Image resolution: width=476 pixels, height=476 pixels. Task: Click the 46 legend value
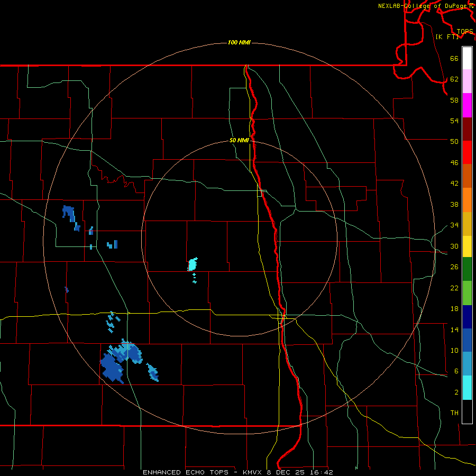(x=454, y=162)
